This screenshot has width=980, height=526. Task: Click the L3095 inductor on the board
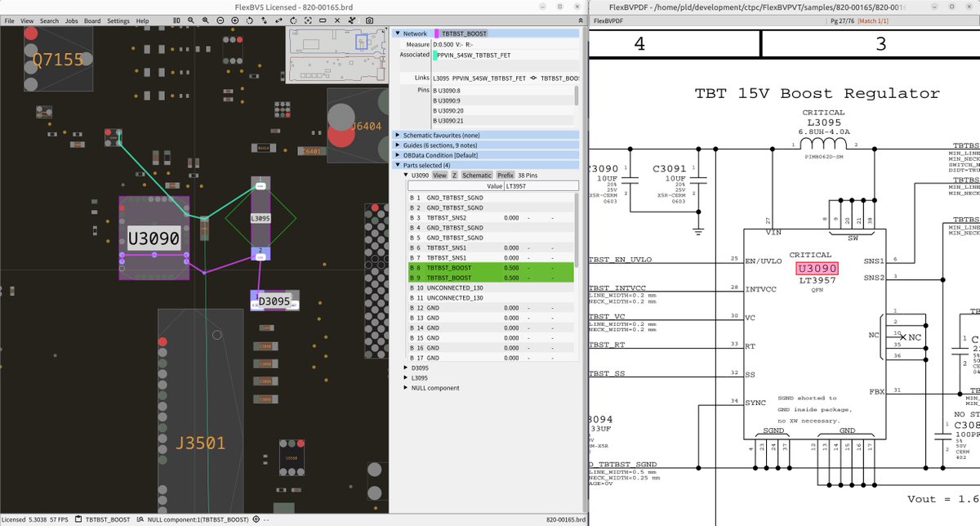260,219
